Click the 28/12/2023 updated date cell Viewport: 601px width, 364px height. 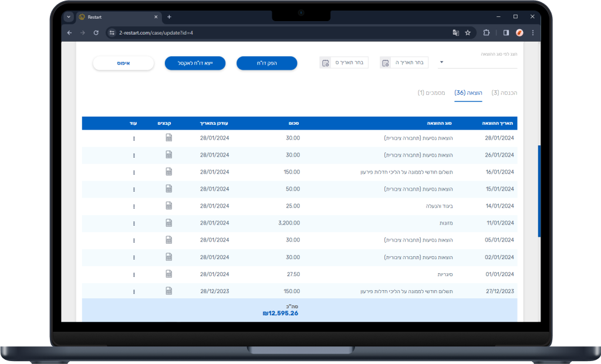(x=215, y=291)
